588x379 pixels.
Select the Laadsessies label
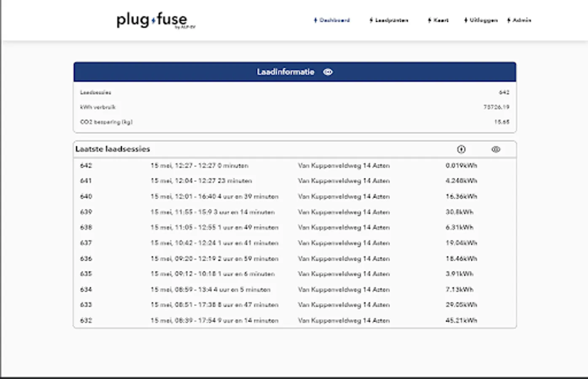96,92
